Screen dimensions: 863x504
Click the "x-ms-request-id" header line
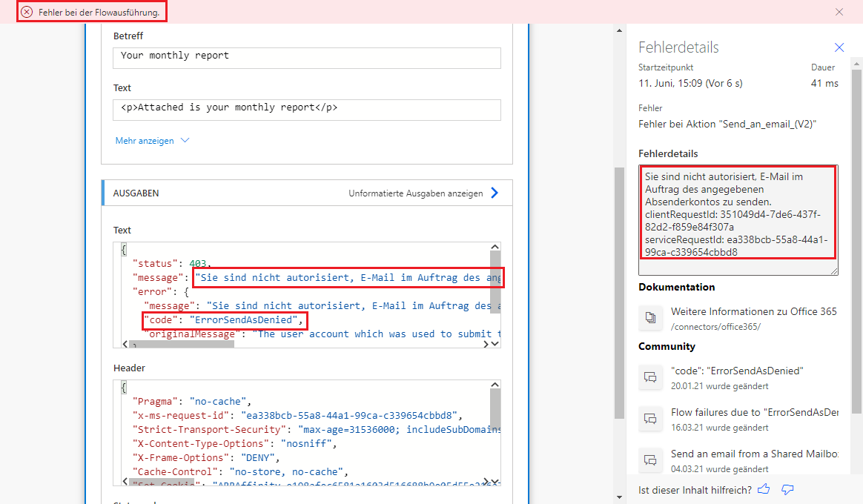[x=297, y=415]
